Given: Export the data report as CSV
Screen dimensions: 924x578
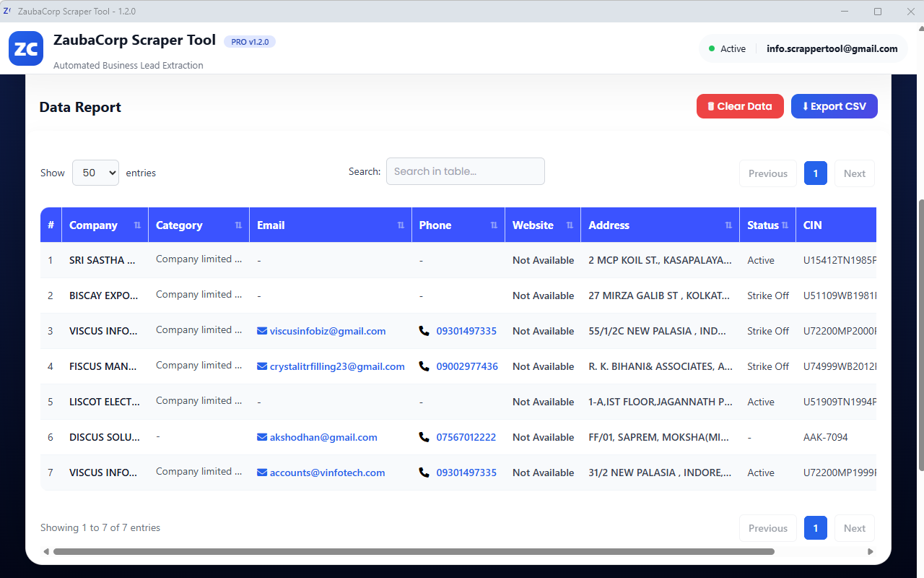Looking at the screenshot, I should [834, 106].
